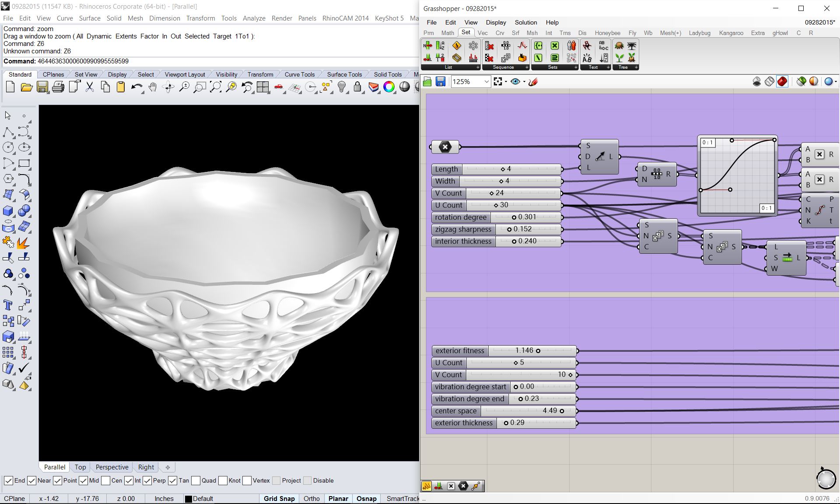
Task: Click the Grid Snap status button
Action: tap(279, 498)
